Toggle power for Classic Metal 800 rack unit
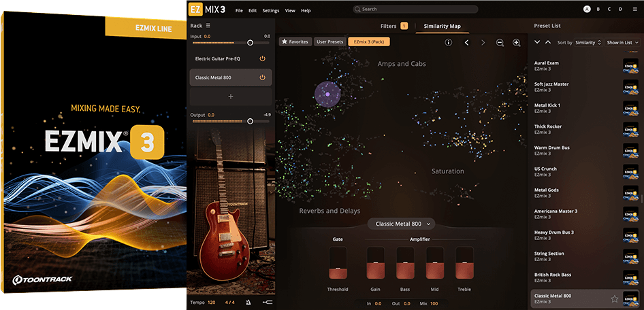This screenshot has width=644, height=310. 262,77
